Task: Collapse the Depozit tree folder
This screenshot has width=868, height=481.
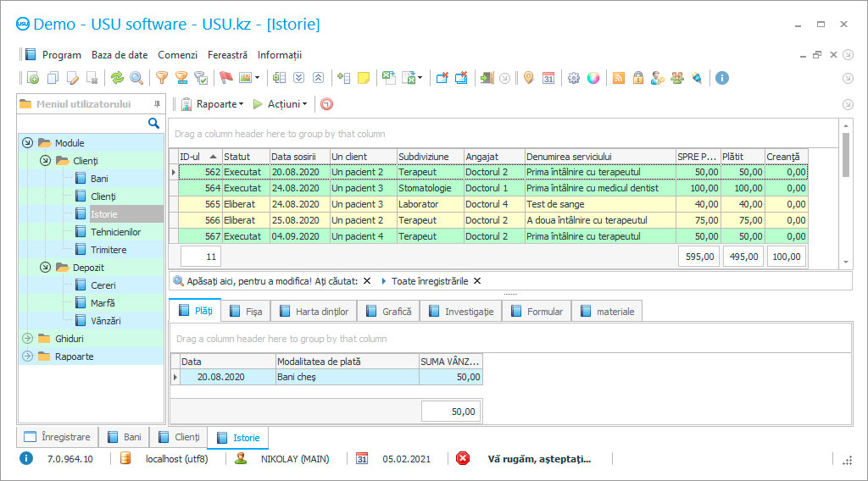Action: tap(45, 268)
